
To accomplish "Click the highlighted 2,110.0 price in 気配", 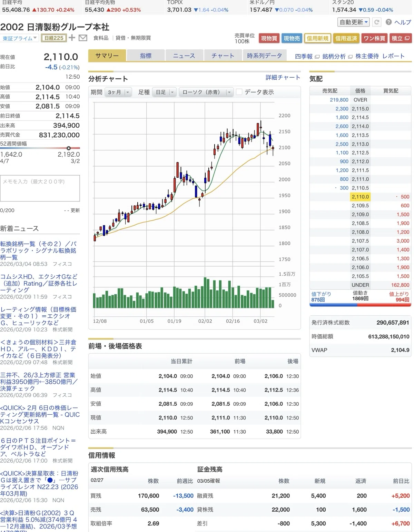I will (360, 197).
